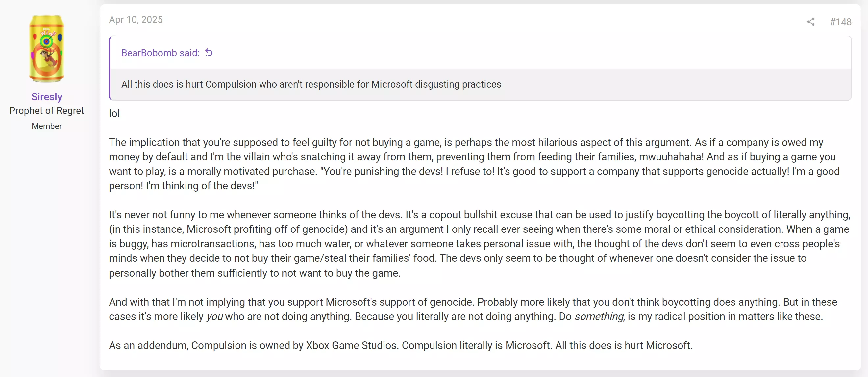Image resolution: width=868 pixels, height=377 pixels.
Task: Expand the quoted text about Compulsion
Action: tap(311, 84)
